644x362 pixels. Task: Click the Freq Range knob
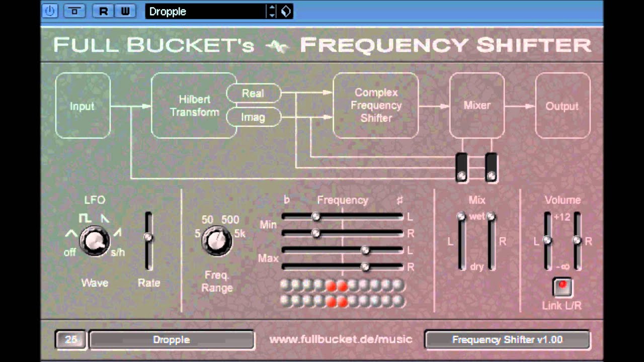[217, 241]
